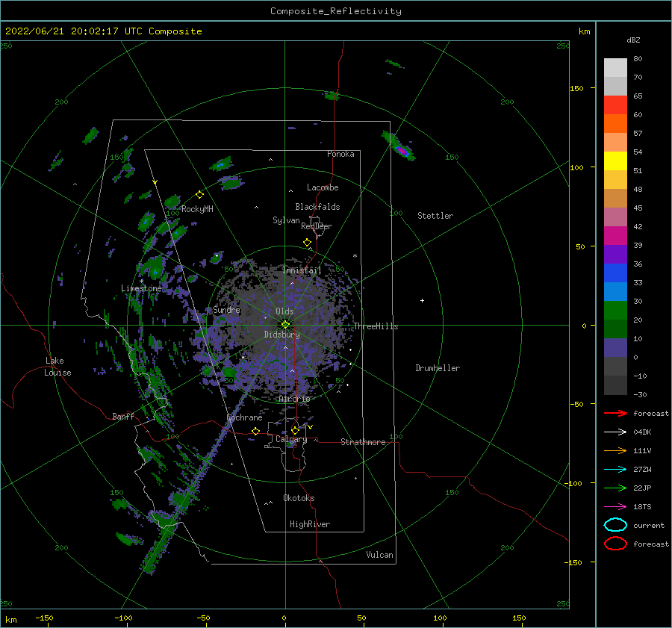Screen dimensions: 672x628
Task: Click the Strathmore city label
Action: (363, 442)
